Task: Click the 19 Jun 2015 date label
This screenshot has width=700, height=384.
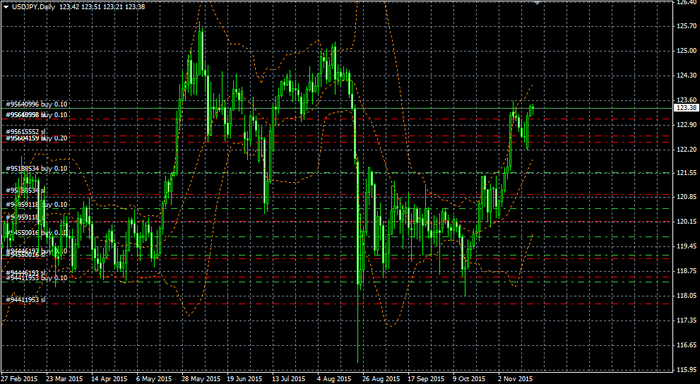Action: click(x=246, y=379)
